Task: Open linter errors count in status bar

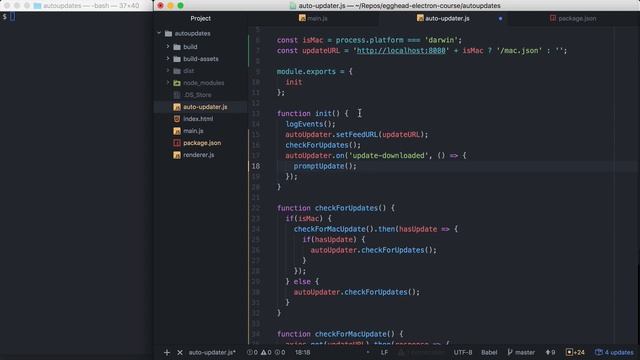Action: pos(252,352)
